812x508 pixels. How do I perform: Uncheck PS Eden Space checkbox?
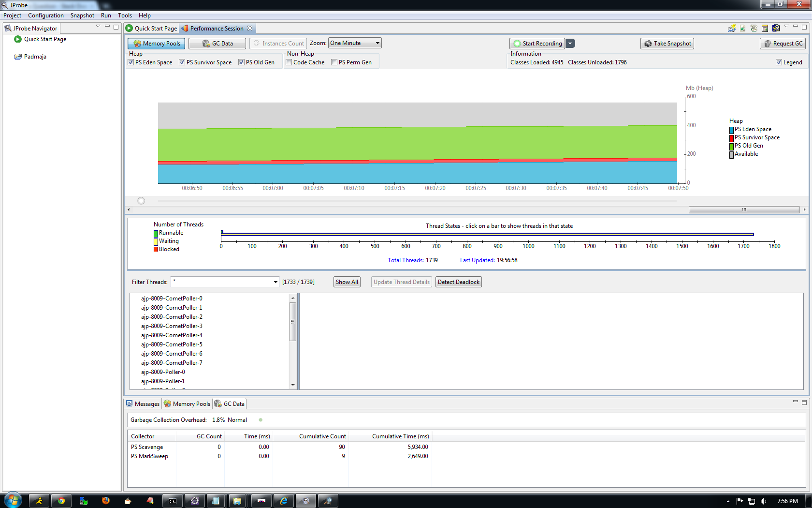click(x=131, y=62)
